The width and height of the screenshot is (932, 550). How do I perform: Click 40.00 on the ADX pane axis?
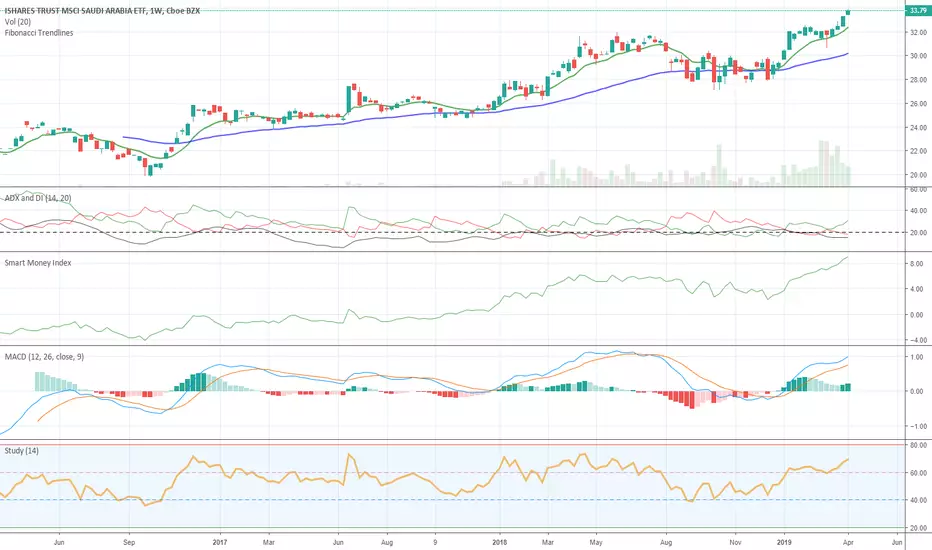[x=918, y=210]
